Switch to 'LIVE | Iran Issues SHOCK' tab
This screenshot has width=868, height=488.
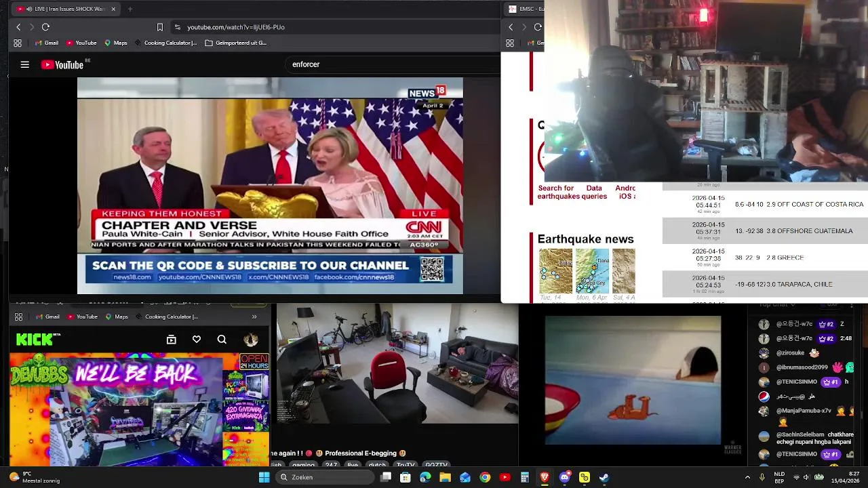[x=66, y=9]
